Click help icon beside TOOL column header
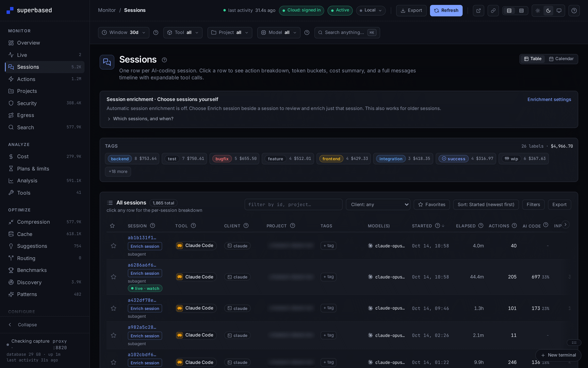 [x=193, y=226]
